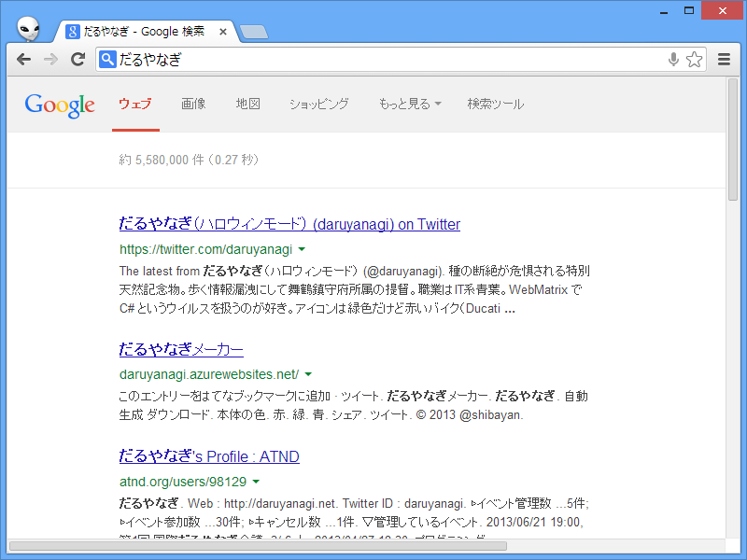747x560 pixels.
Task: Expand the arrow next to atnd.org/users/98129 URL
Action: tap(256, 482)
